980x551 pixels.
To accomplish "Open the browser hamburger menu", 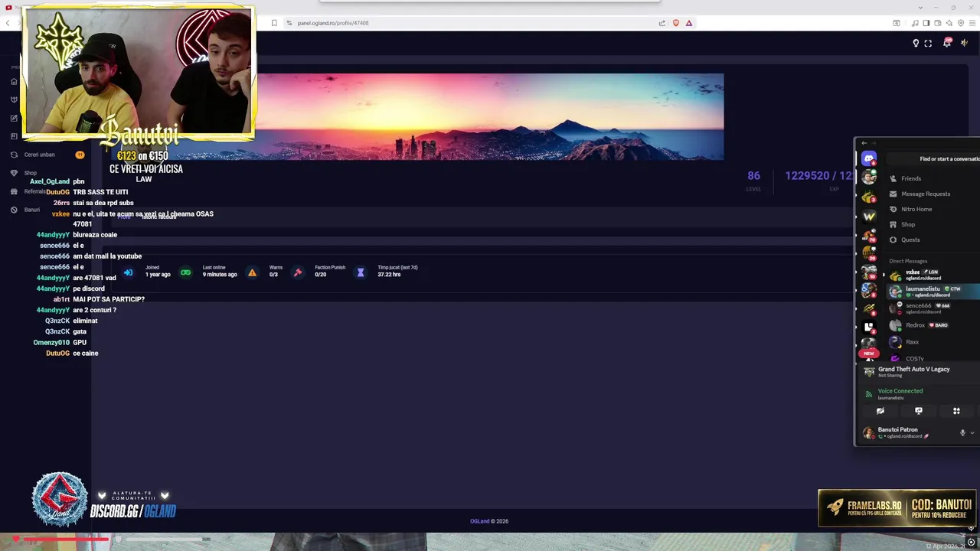I will [973, 23].
